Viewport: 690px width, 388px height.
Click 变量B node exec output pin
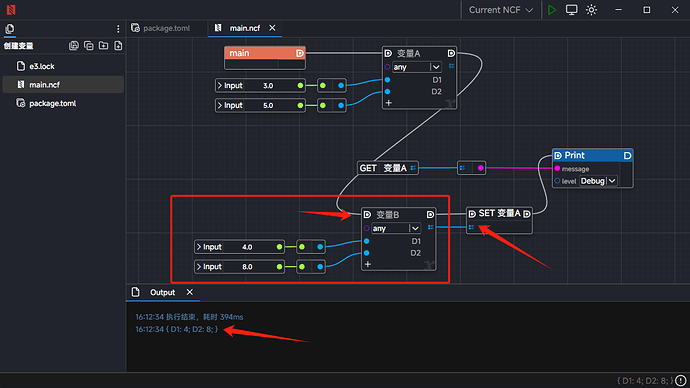coord(430,215)
